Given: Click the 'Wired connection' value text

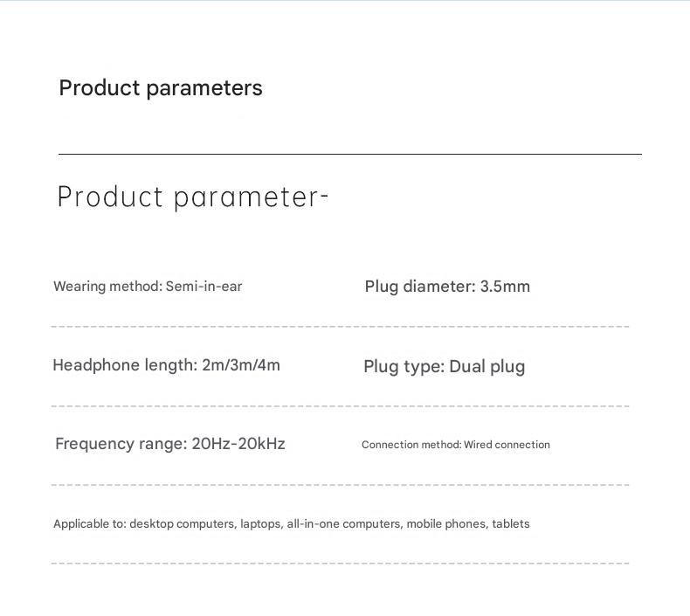Looking at the screenshot, I should [507, 445].
